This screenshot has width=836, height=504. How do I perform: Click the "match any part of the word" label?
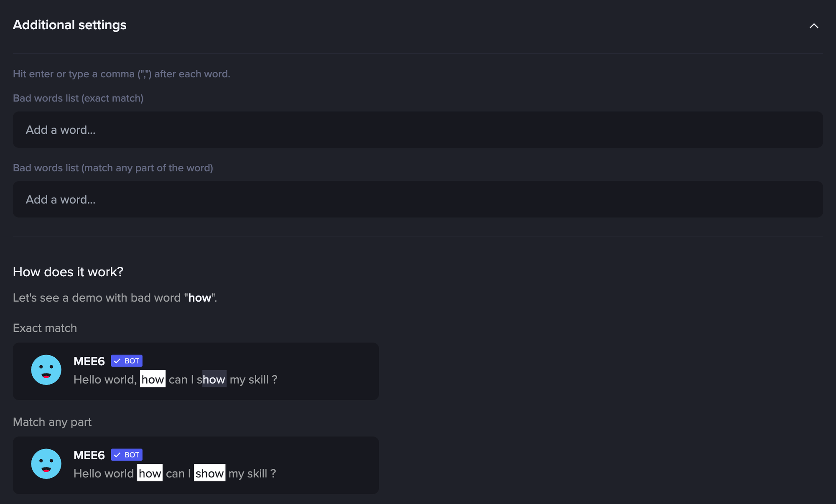click(113, 168)
